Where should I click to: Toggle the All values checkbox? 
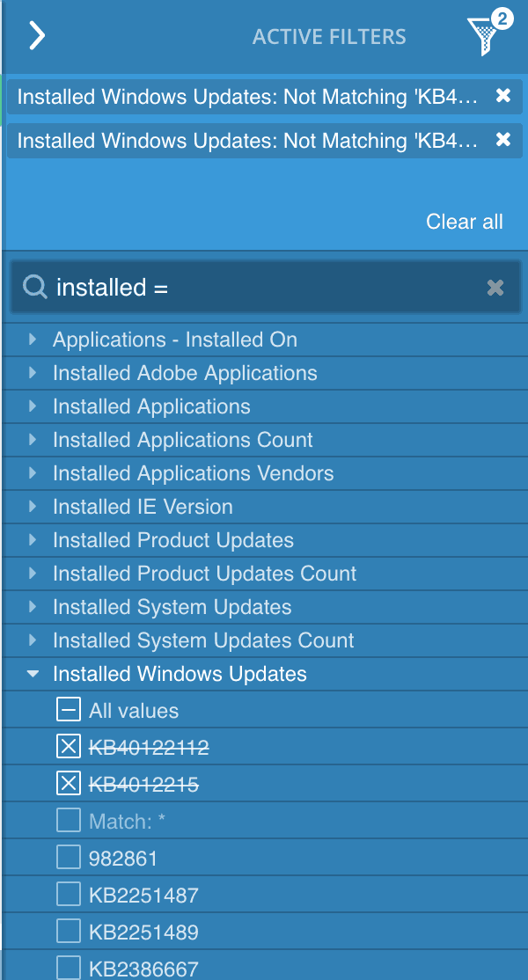pos(69,710)
